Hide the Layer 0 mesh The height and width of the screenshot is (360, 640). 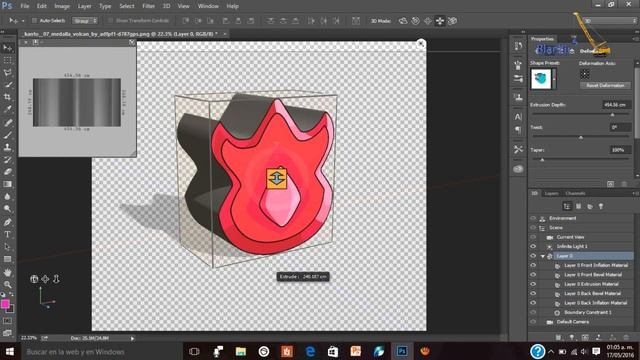point(533,256)
